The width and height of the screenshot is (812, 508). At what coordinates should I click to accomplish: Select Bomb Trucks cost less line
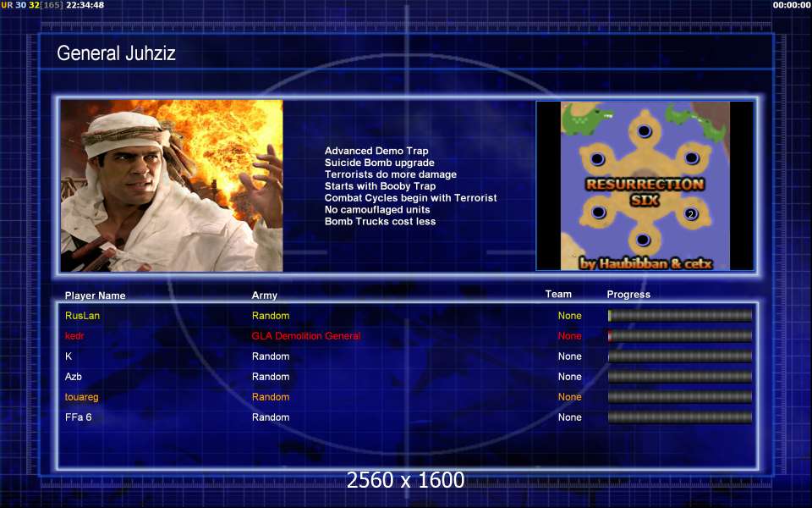tap(380, 221)
